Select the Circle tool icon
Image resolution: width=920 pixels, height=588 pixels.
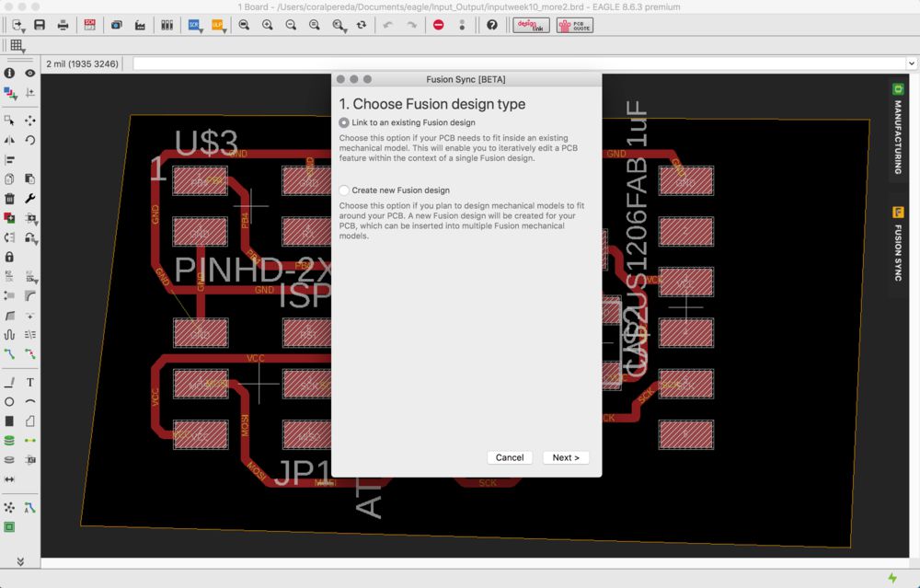coord(9,401)
